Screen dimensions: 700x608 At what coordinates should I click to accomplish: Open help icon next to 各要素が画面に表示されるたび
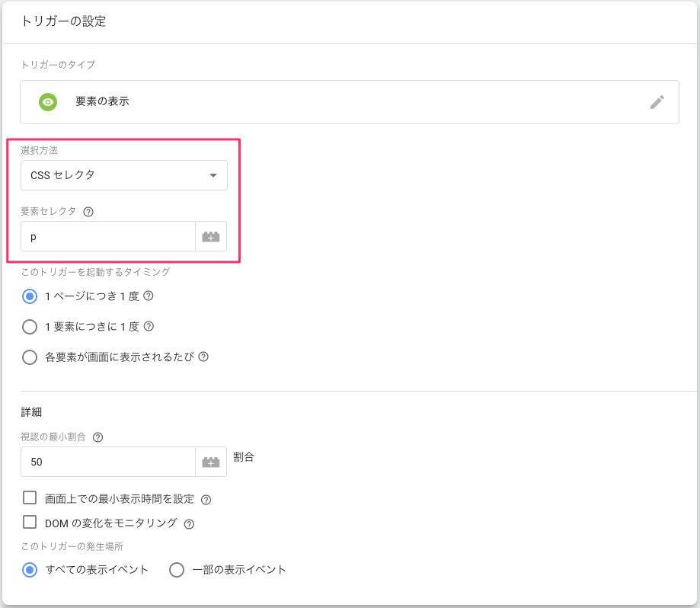pos(203,357)
